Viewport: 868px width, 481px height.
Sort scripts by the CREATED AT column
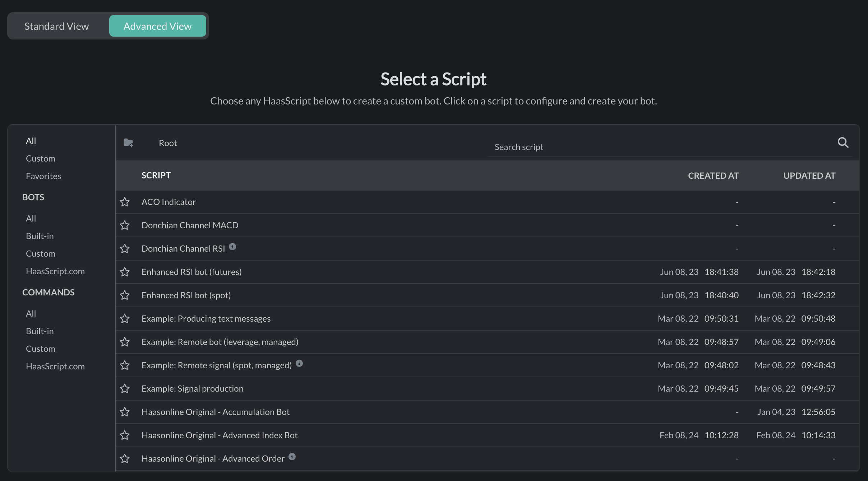pyautogui.click(x=713, y=175)
